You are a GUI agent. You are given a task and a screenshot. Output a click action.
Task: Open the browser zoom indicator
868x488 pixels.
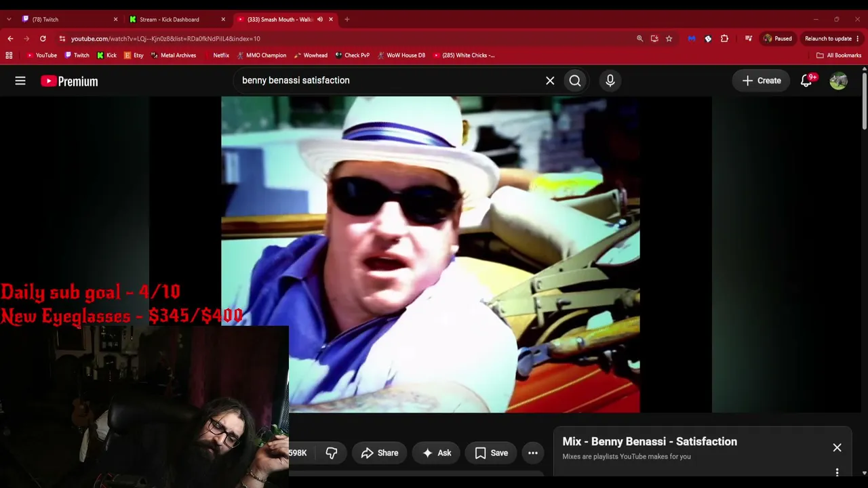point(639,39)
